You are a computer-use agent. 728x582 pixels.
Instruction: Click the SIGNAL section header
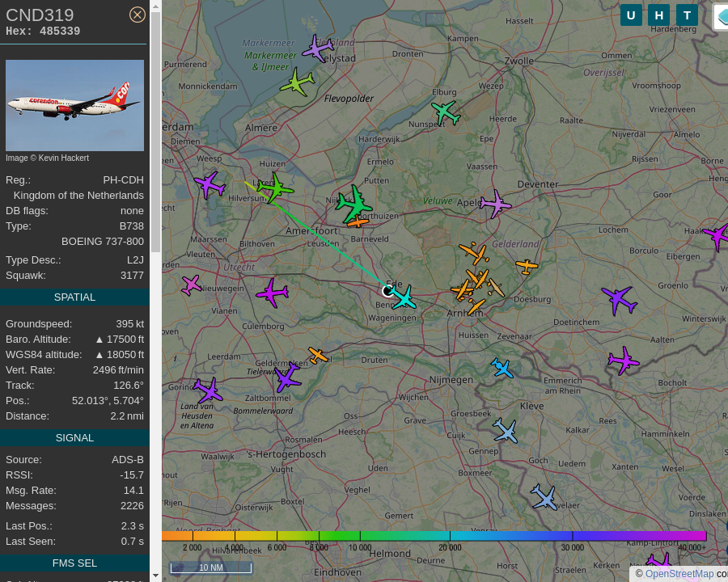[74, 437]
